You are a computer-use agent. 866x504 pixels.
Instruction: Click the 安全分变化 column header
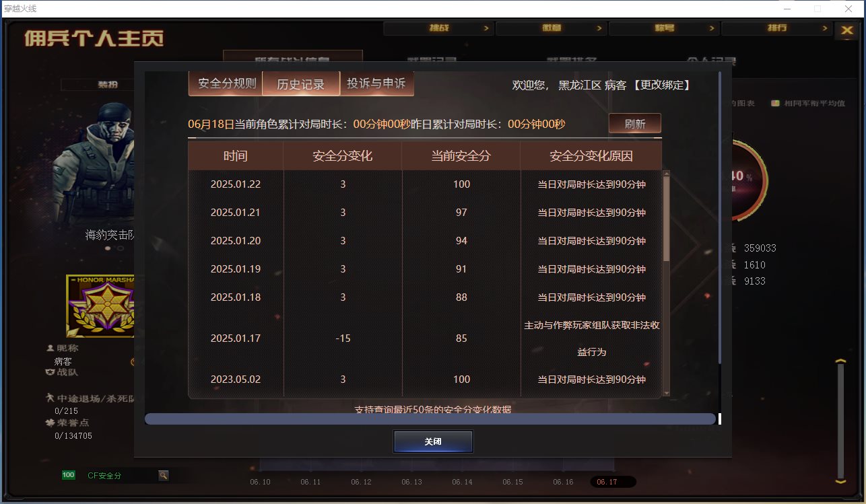click(x=343, y=156)
